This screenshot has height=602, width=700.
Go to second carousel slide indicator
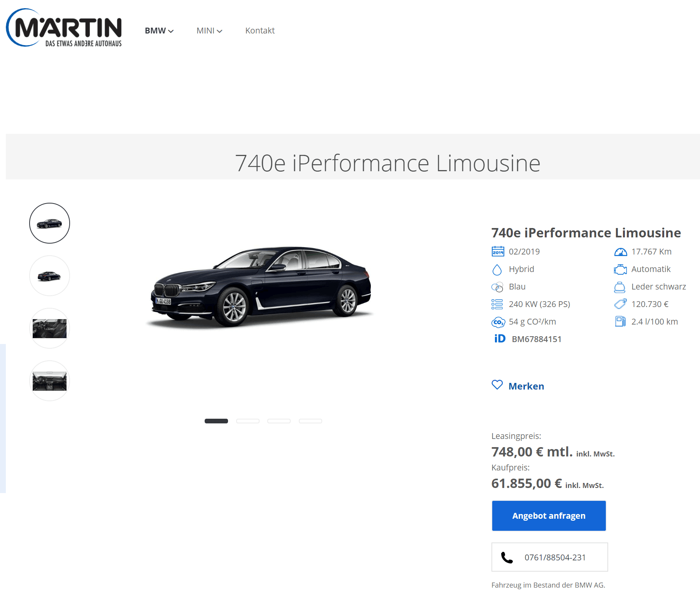tap(248, 421)
